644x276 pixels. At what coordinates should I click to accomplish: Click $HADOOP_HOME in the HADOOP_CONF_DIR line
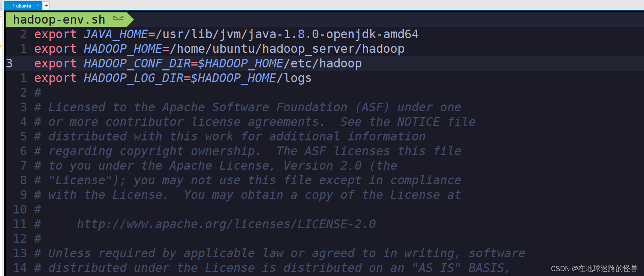point(241,63)
